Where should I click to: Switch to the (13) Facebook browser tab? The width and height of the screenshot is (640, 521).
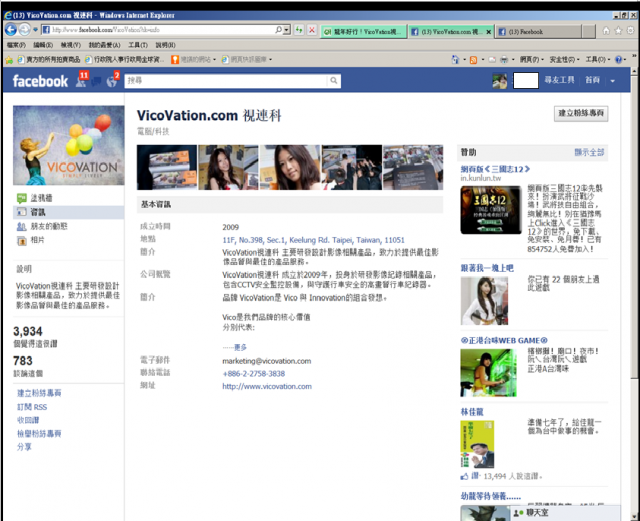click(x=540, y=31)
